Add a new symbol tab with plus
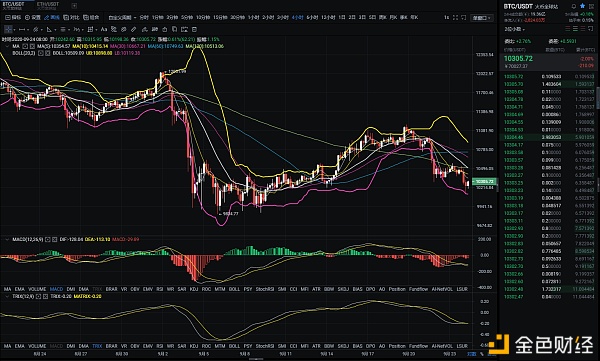600x361 pixels. [74, 6]
